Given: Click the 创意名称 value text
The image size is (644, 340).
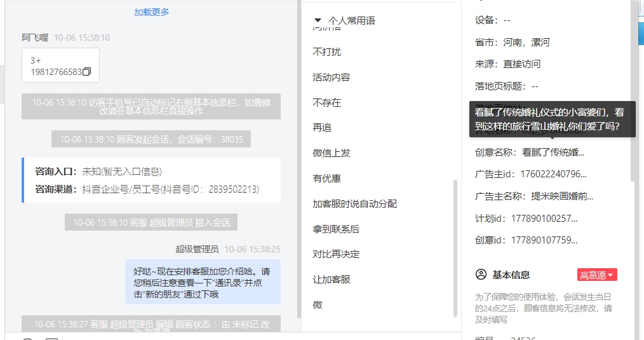Looking at the screenshot, I should pos(553,153).
